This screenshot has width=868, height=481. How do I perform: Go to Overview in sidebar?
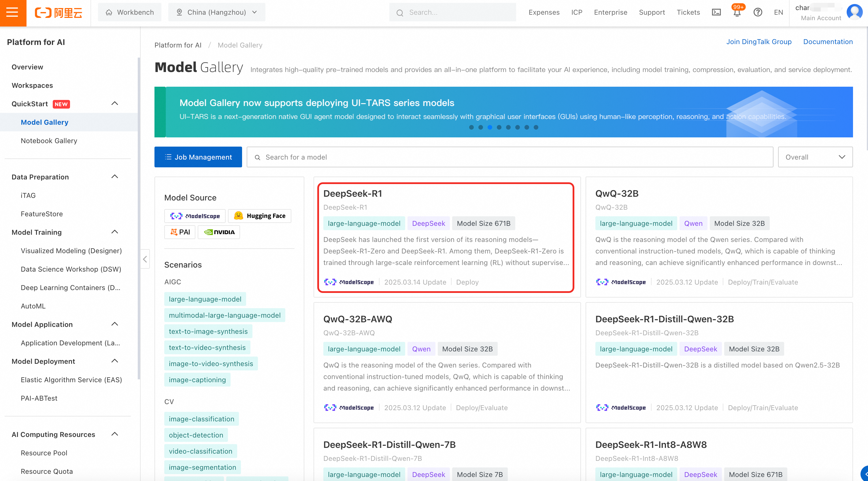[27, 67]
